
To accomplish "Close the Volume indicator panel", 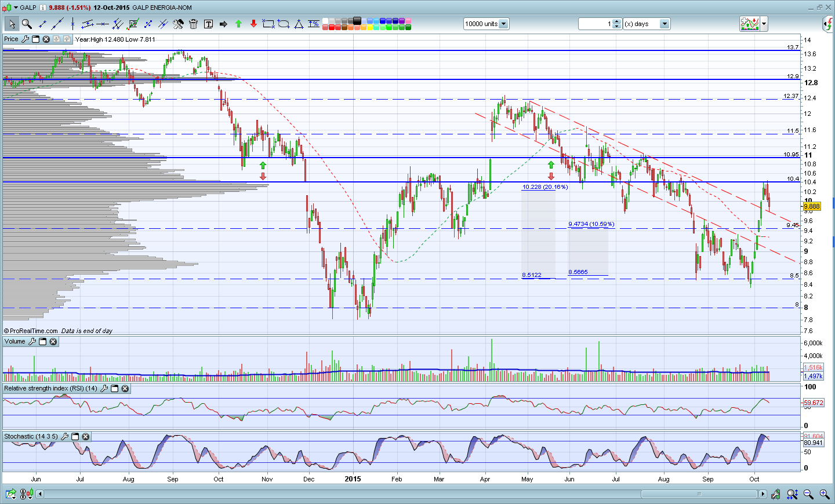I will point(53,341).
